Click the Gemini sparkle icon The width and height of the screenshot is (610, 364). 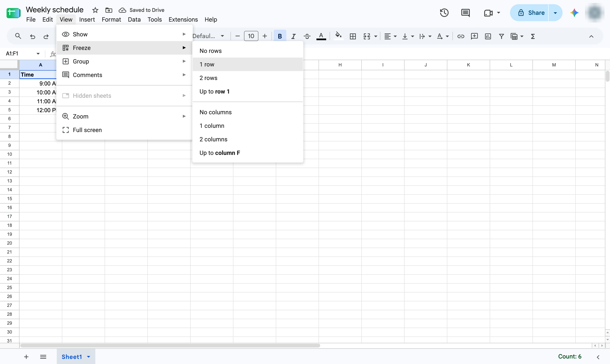coord(574,13)
